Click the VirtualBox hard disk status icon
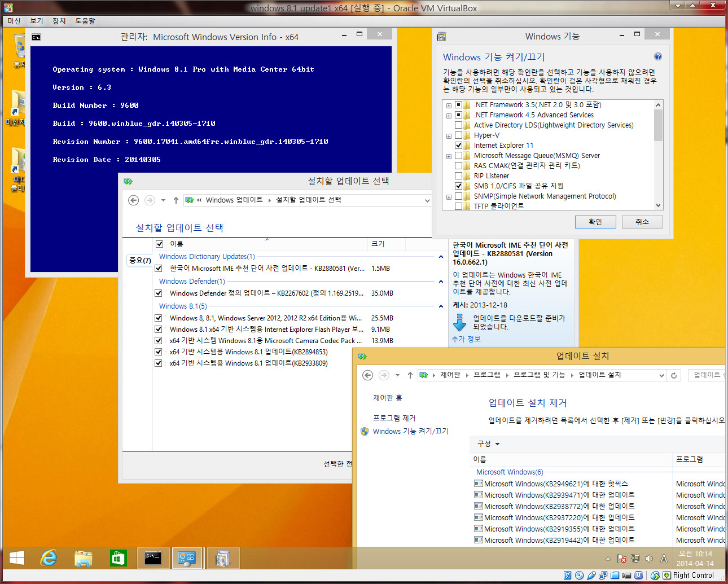728x584 pixels. click(x=567, y=575)
